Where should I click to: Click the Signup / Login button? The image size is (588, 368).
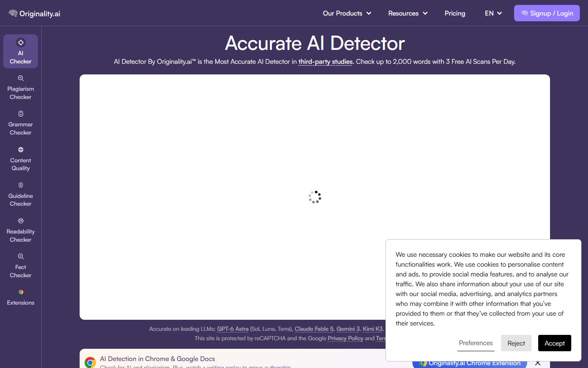pyautogui.click(x=547, y=13)
